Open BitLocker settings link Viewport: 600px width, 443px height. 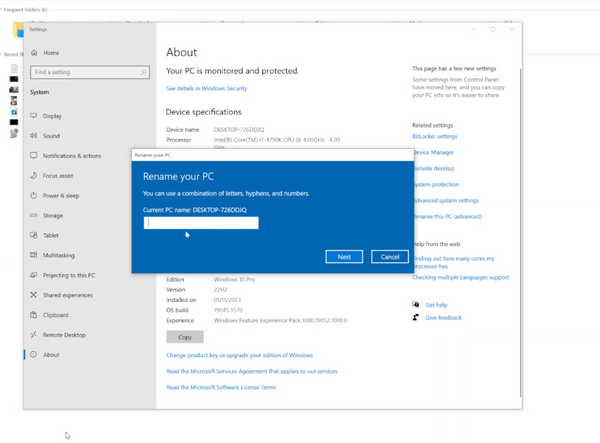(435, 136)
